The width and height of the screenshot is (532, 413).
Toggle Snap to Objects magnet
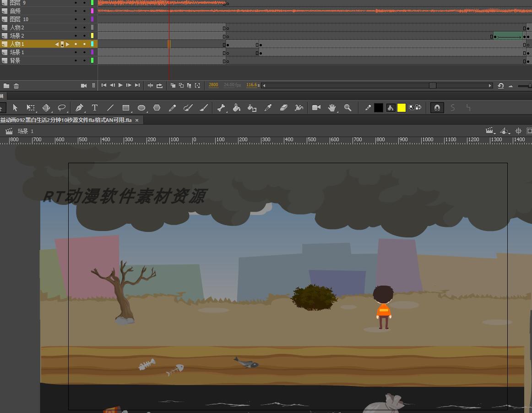coord(437,108)
